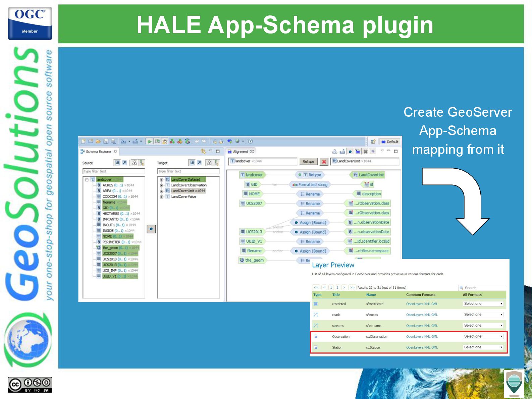Open the Alignment view menu triangle
The image size is (532, 399).
click(x=382, y=151)
